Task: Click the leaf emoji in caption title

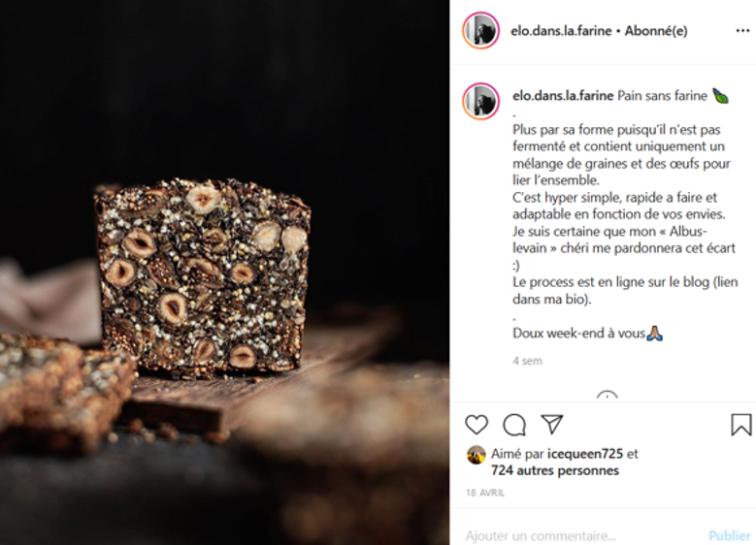Action: 720,96
